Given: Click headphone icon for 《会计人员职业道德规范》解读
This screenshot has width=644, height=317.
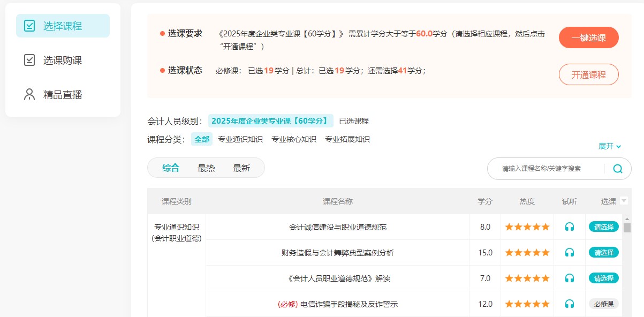Looking at the screenshot, I should (x=569, y=278).
